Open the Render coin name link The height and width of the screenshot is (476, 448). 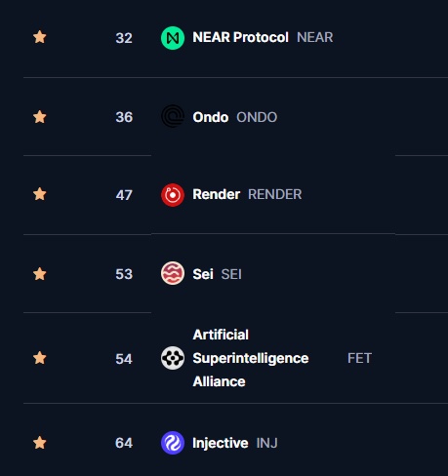point(216,194)
